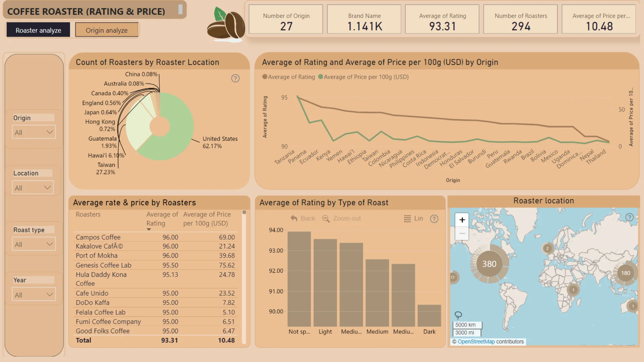Click the dashboard title collapse handle
Screen dimensions: 644x362
point(180,9)
